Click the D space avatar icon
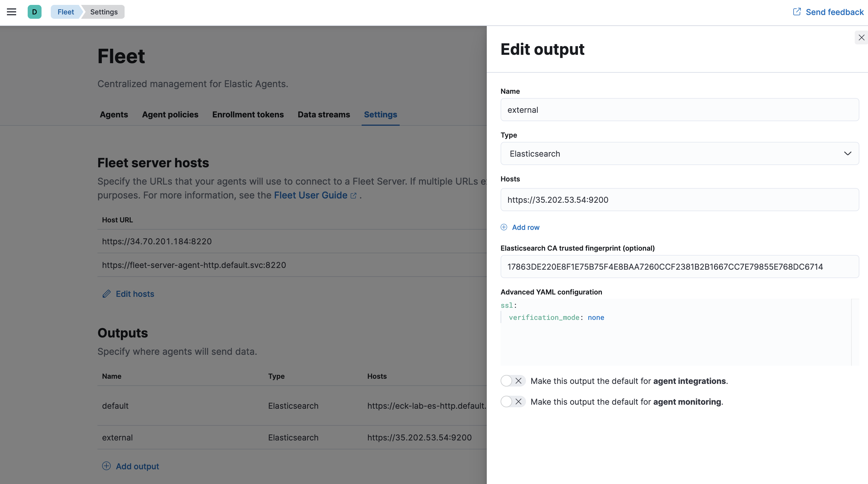The image size is (868, 484). pyautogui.click(x=34, y=12)
